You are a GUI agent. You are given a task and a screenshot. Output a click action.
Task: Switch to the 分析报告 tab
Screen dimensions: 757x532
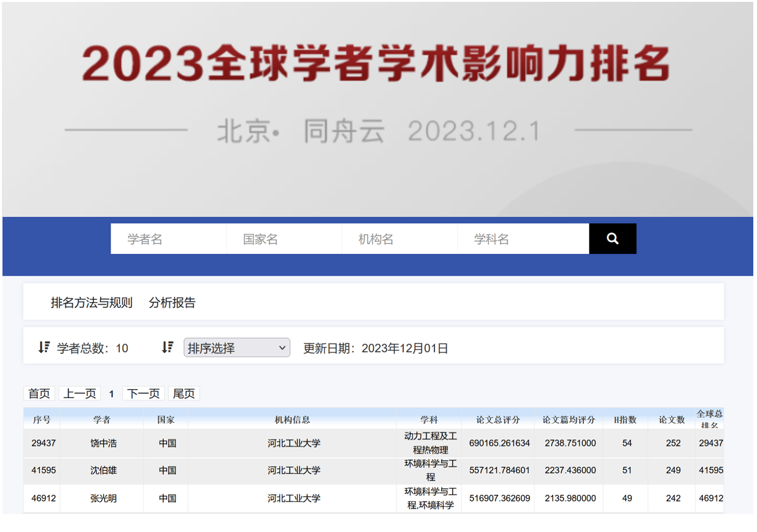coord(172,303)
